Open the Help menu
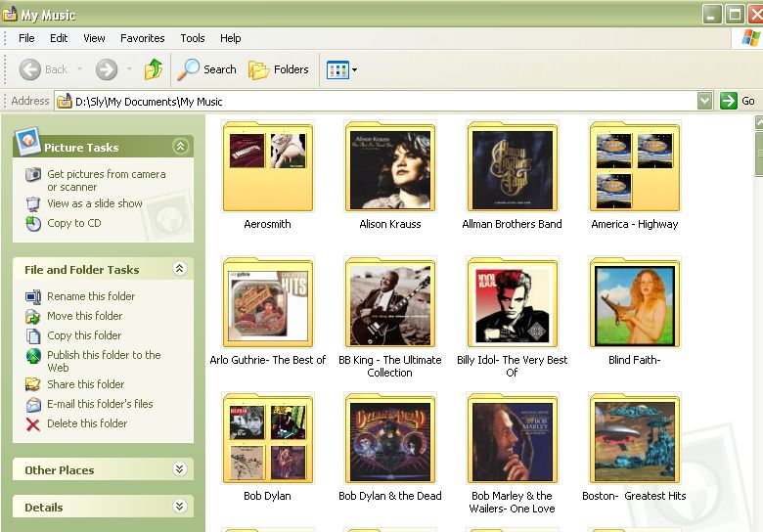This screenshot has width=763, height=532. [230, 38]
